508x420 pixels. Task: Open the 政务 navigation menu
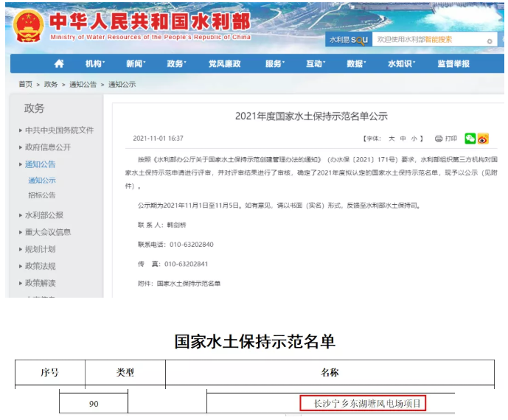click(x=176, y=64)
